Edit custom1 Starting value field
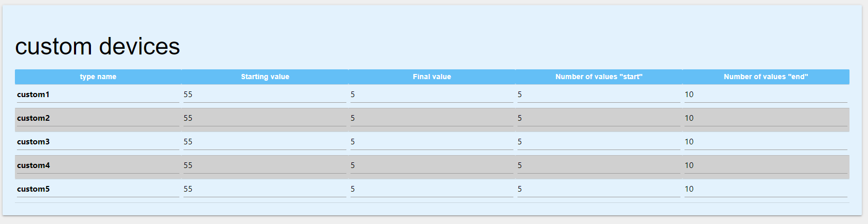This screenshot has height=224, width=868. coord(265,95)
